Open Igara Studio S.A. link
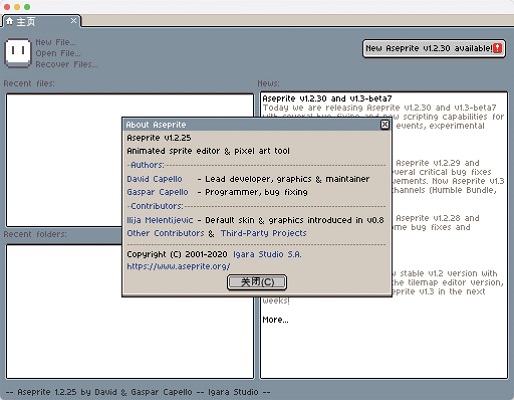514x400 pixels. tap(267, 254)
